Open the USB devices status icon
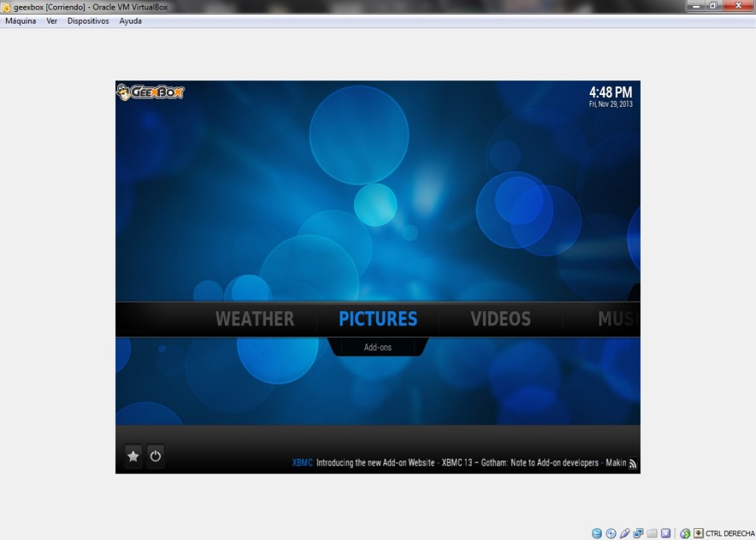This screenshot has width=756, height=540. pyautogui.click(x=625, y=533)
